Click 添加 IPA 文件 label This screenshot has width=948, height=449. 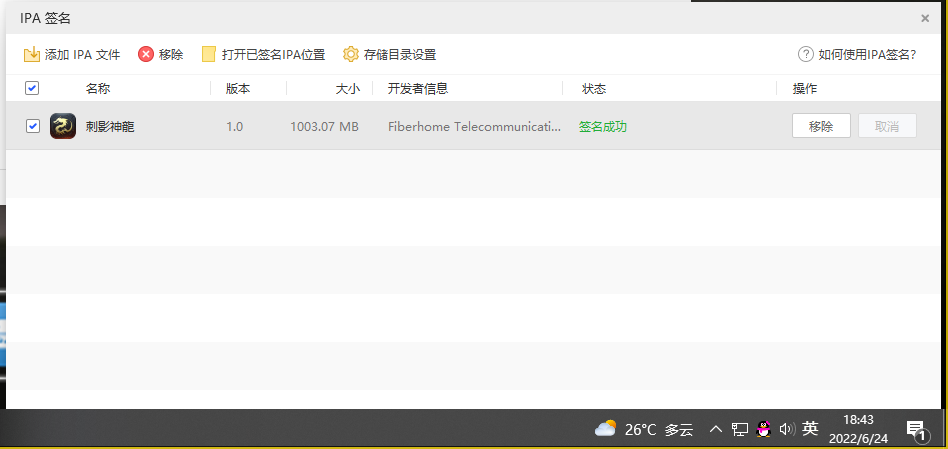pyautogui.click(x=83, y=55)
